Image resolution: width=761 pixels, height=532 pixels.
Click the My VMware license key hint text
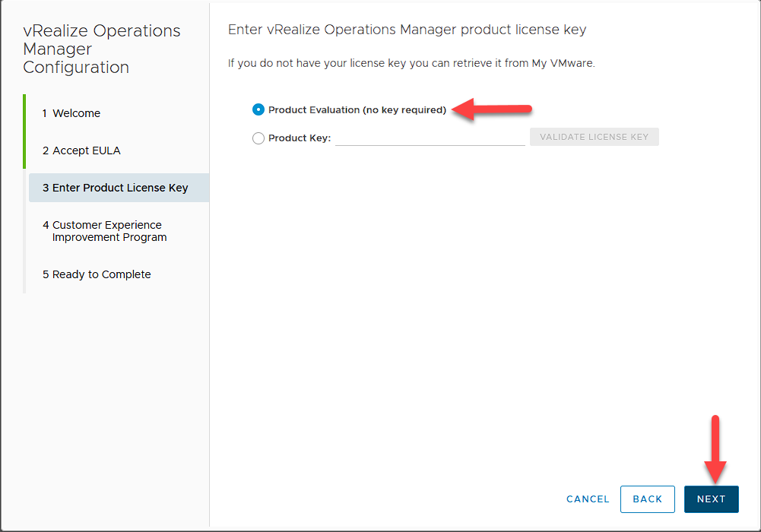(411, 63)
